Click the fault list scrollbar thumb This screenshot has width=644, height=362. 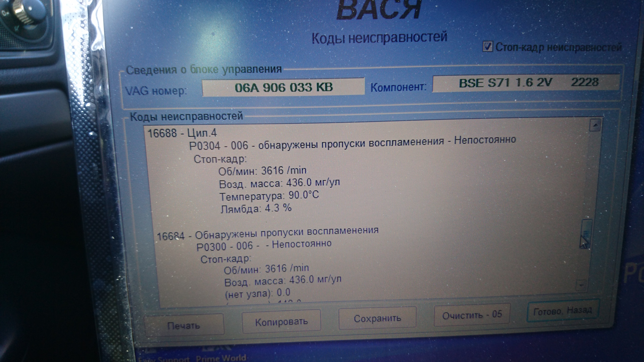point(586,234)
